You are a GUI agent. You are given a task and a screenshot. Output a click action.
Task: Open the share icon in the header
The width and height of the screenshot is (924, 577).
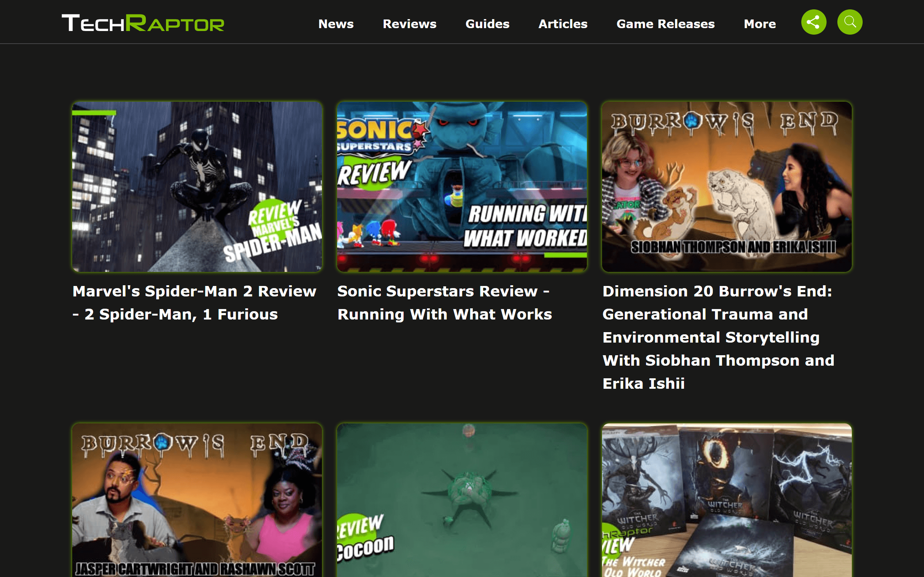[x=813, y=22]
